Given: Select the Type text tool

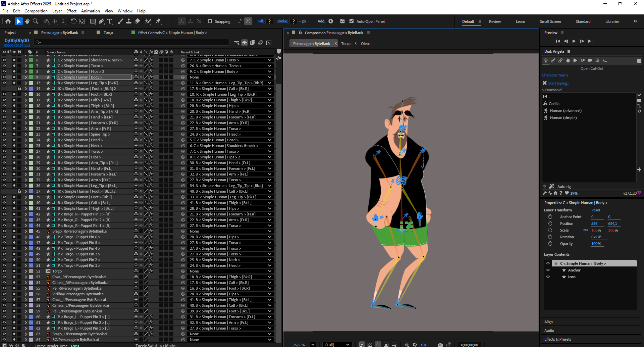Looking at the screenshot, I should pyautogui.click(x=110, y=21).
